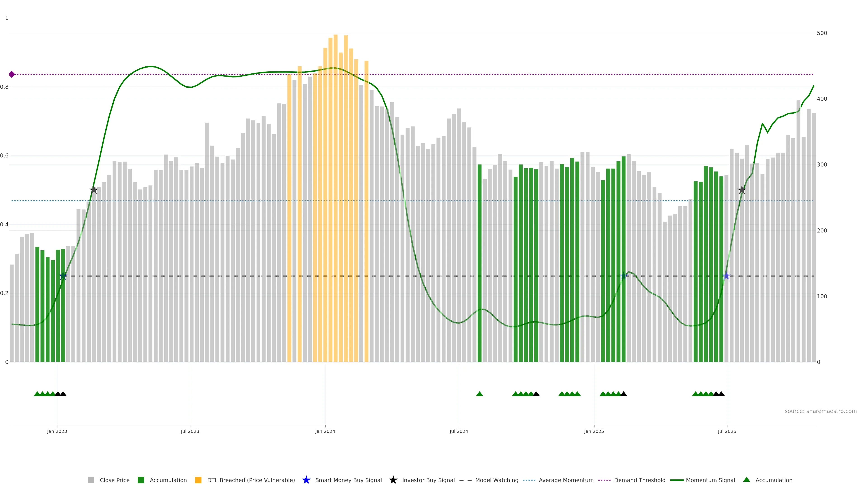
Task: Click the lone green triangle after Jul 2024
Action: [x=479, y=394]
